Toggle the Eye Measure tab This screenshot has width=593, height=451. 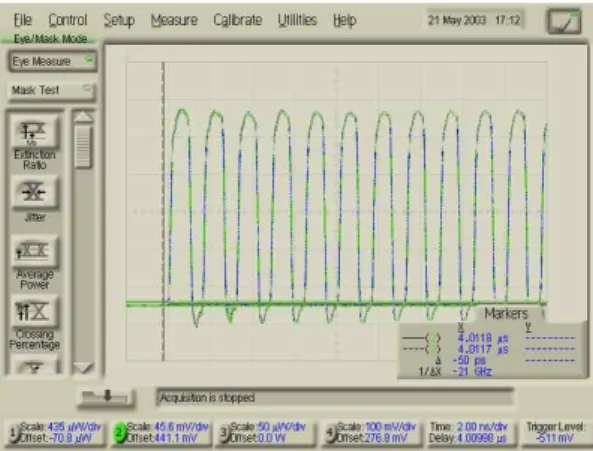click(x=52, y=61)
